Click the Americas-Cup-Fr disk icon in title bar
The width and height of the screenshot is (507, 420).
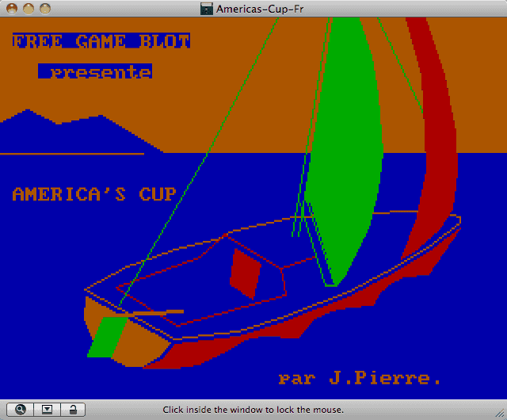point(206,9)
